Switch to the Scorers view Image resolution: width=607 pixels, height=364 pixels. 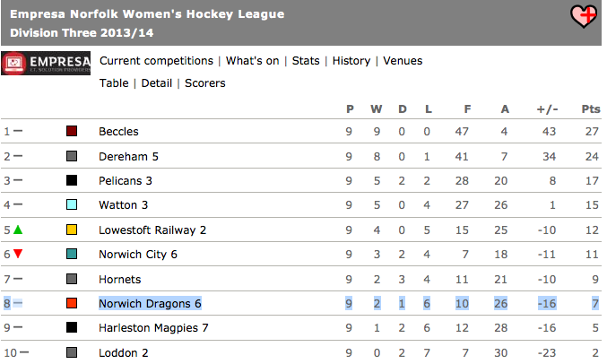coord(204,83)
